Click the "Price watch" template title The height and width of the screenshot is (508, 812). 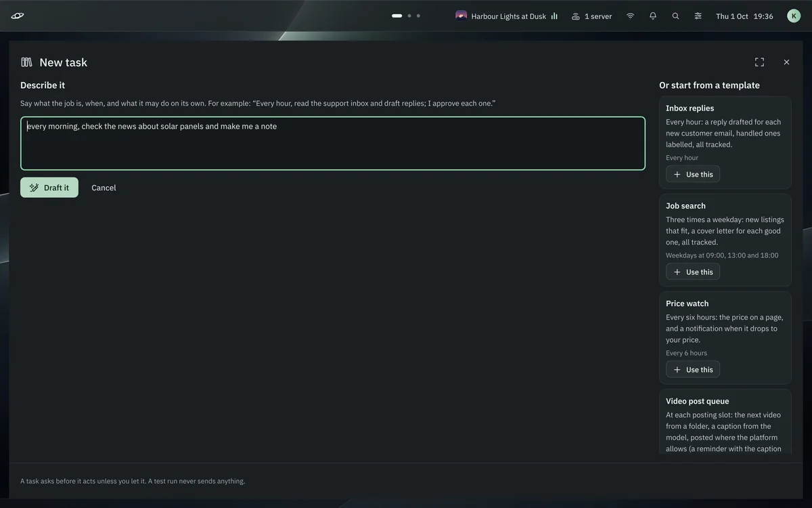tap(687, 303)
